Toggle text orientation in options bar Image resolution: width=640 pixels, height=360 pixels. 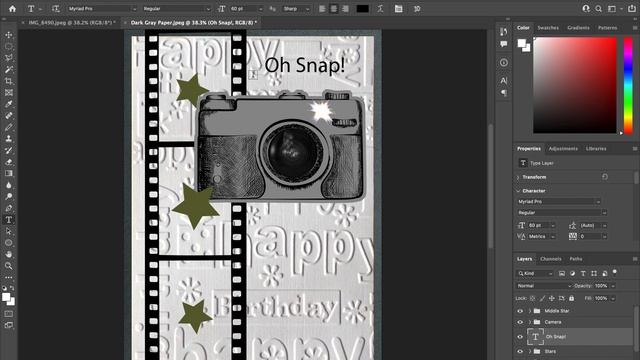[56, 9]
